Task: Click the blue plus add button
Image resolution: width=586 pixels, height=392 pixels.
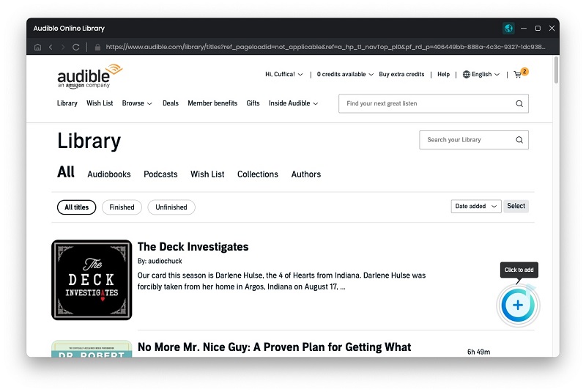Action: click(x=518, y=306)
